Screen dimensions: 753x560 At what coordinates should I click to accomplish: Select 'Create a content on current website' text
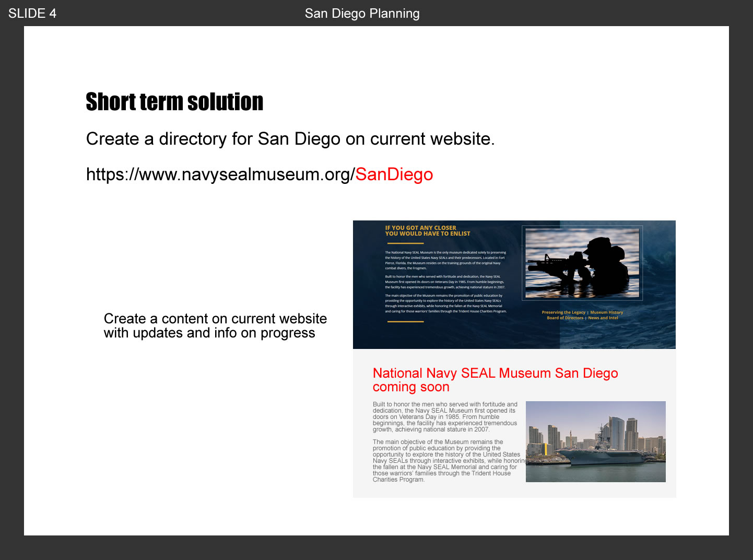click(x=215, y=319)
